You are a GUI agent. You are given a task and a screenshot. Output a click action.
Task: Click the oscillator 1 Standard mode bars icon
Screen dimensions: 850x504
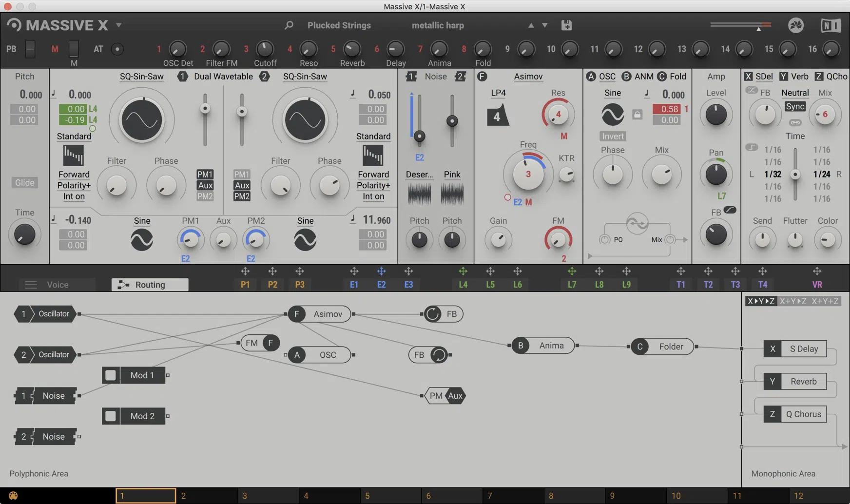(74, 155)
